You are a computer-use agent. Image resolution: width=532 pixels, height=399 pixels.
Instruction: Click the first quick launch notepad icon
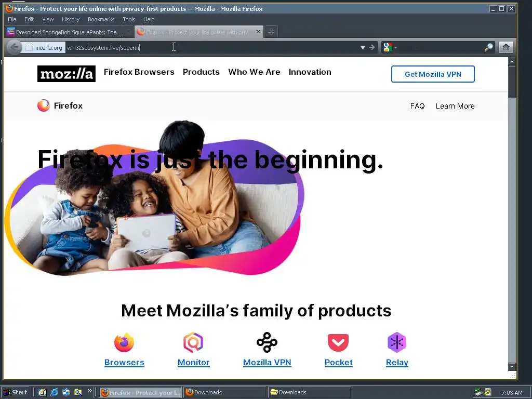coord(42,392)
